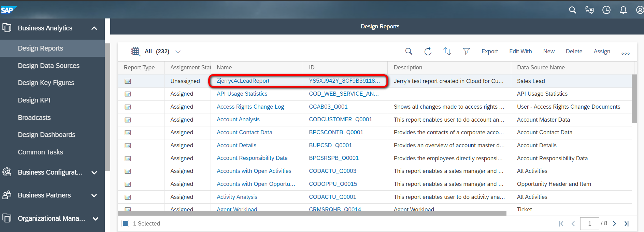The image size is (644, 232).
Task: Collapse the Business Analytics section
Action: pos(94,28)
